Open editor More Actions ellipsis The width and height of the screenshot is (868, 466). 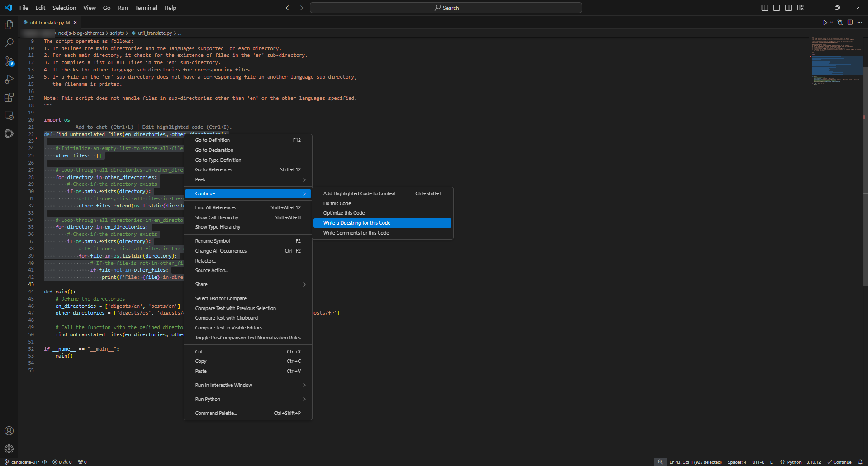point(859,22)
